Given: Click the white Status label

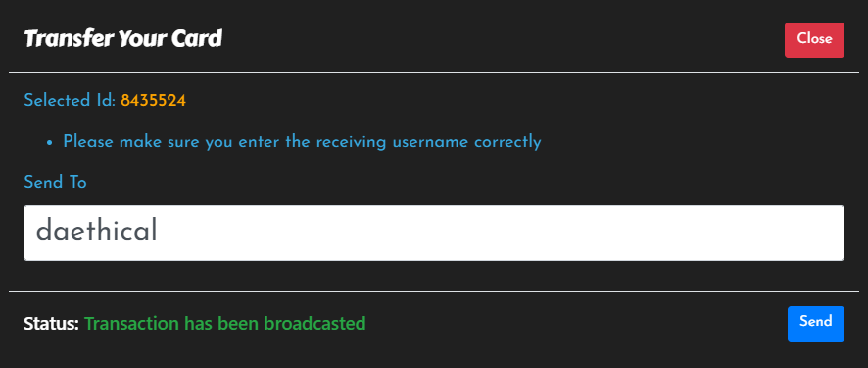Looking at the screenshot, I should (x=52, y=323).
